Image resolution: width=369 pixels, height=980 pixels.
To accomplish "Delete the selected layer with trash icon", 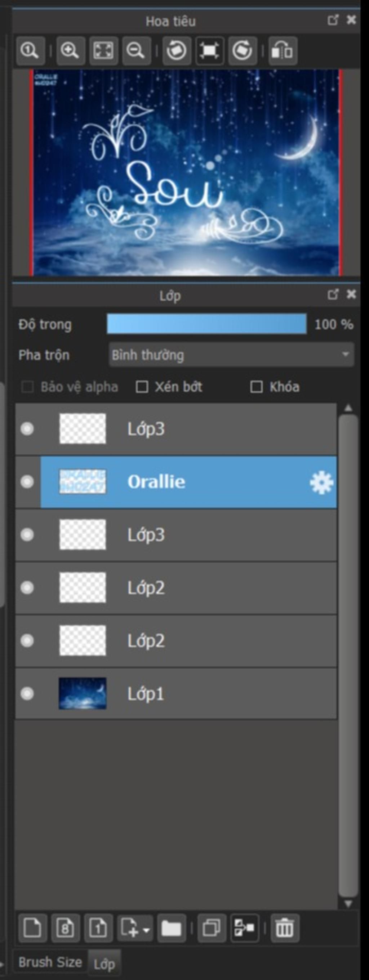I will point(284,928).
